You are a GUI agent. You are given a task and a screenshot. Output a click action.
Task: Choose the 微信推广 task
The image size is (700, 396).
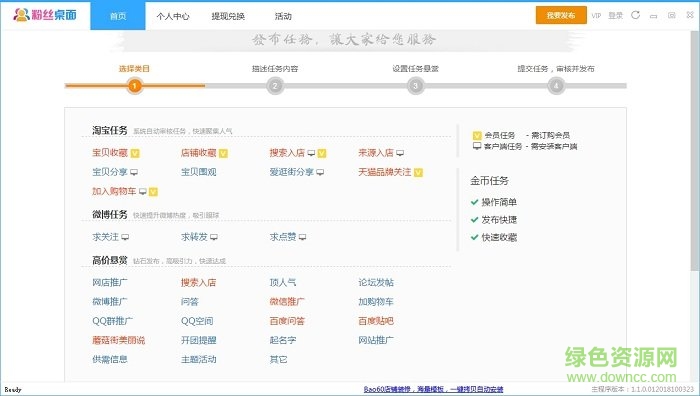[x=287, y=301]
